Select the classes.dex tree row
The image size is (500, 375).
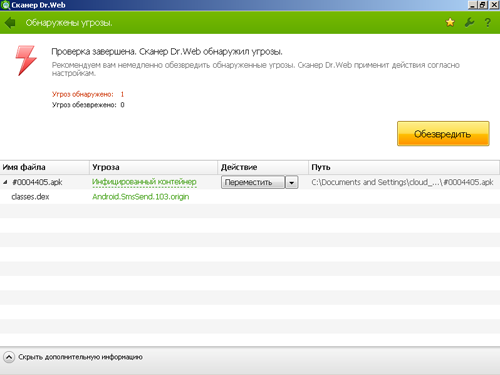(250, 197)
